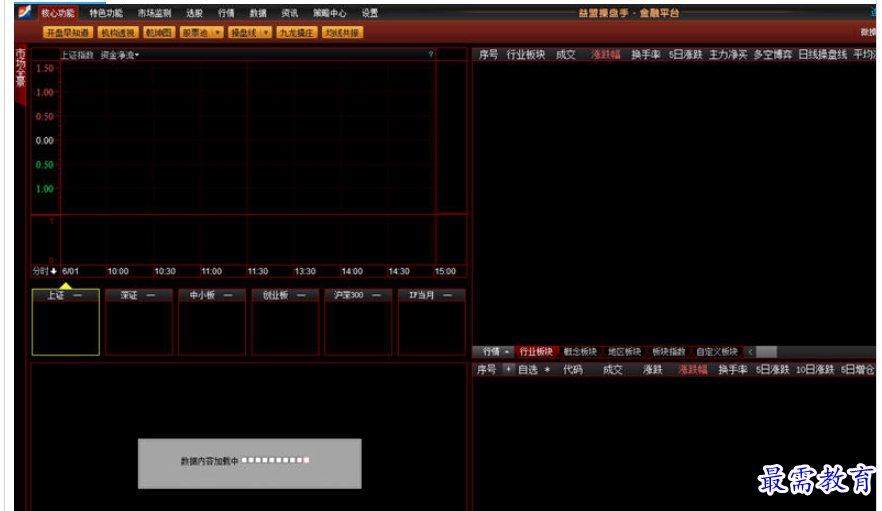Open the 行情 top menu

pyautogui.click(x=226, y=12)
